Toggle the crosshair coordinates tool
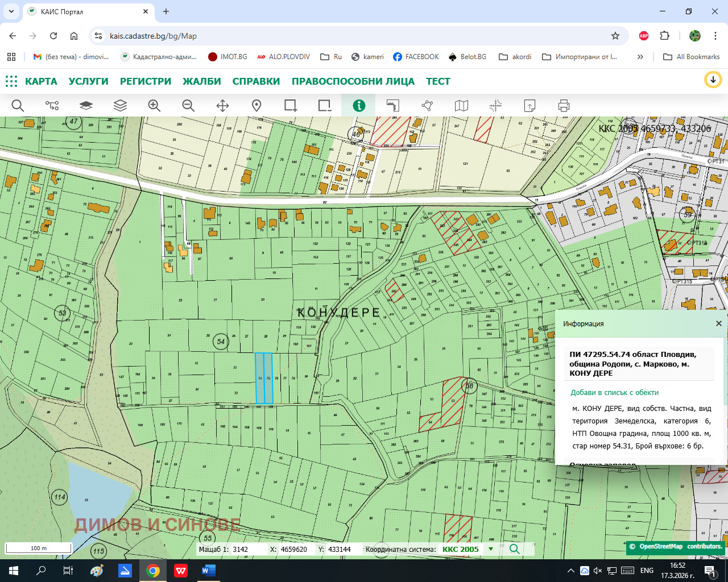 click(495, 105)
